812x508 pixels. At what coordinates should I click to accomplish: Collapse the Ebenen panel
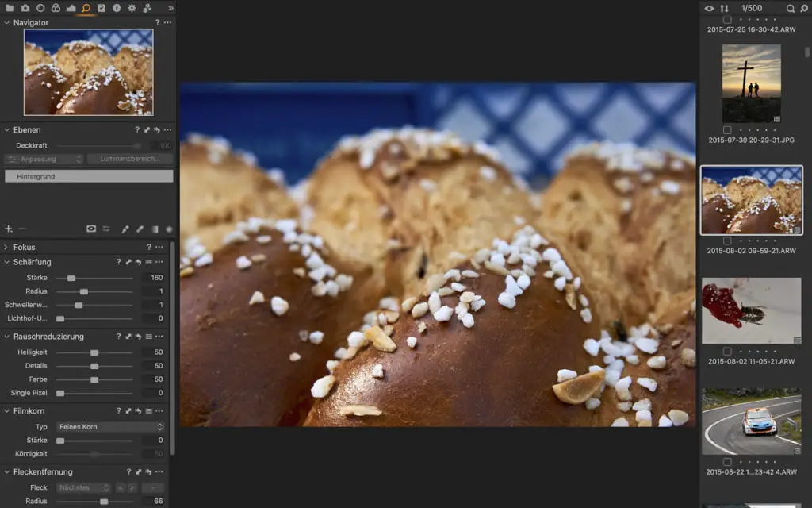(6, 129)
